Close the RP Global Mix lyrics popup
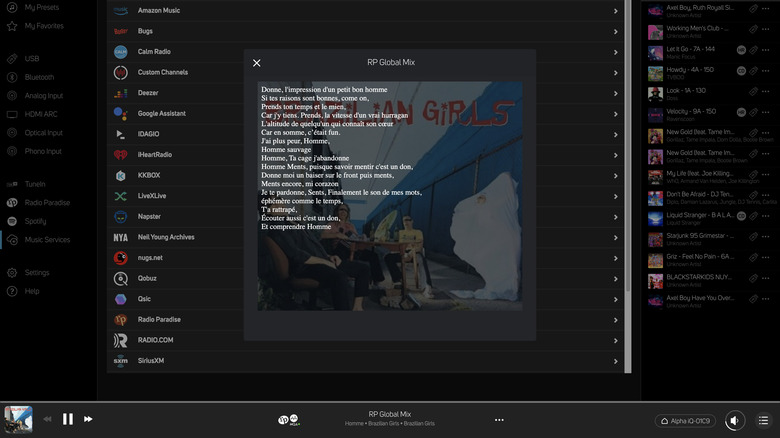Screen dimensions: 780x438 click(257, 63)
